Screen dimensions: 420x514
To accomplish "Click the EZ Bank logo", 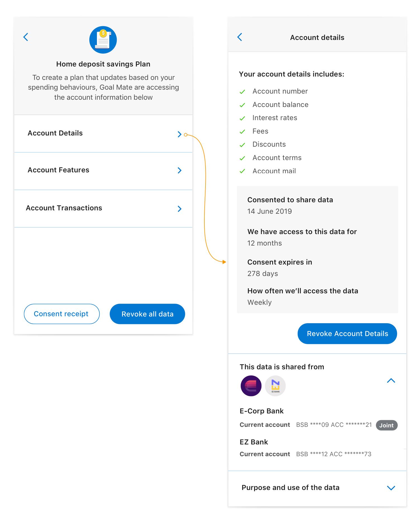I will pos(275,386).
